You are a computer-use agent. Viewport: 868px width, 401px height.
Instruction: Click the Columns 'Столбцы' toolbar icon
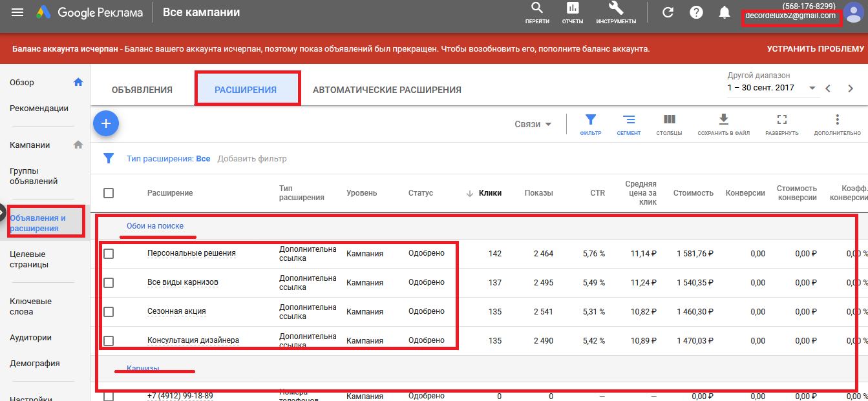[x=669, y=120]
